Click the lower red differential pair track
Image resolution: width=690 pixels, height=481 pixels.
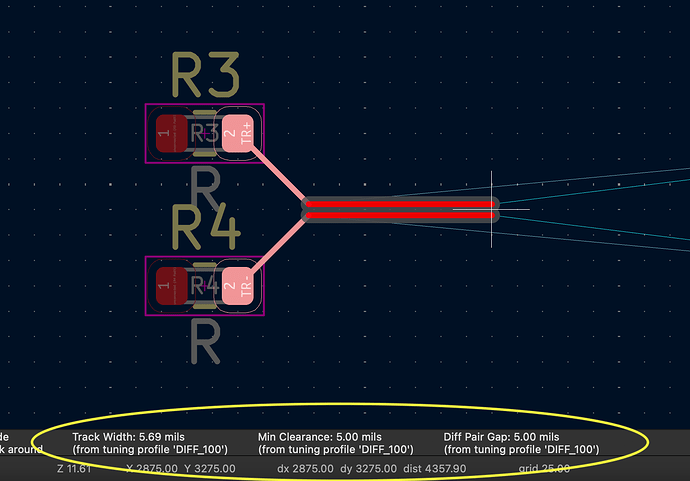(x=400, y=215)
